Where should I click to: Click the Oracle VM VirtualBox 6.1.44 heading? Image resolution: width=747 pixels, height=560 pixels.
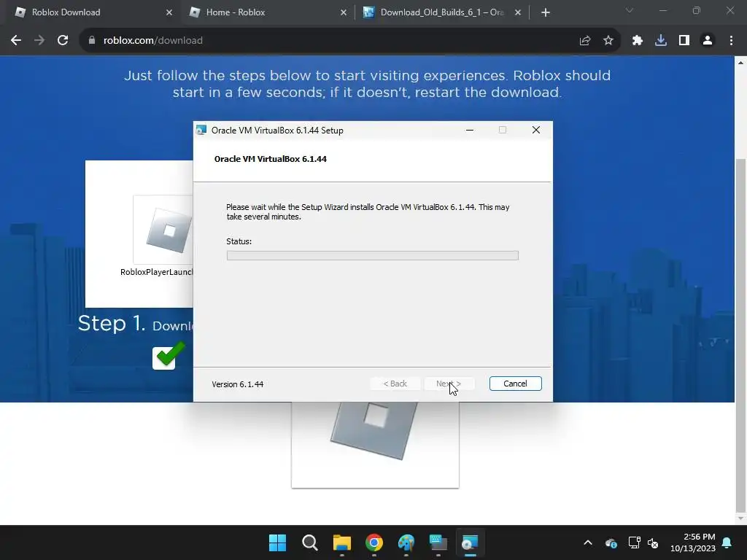coord(271,159)
